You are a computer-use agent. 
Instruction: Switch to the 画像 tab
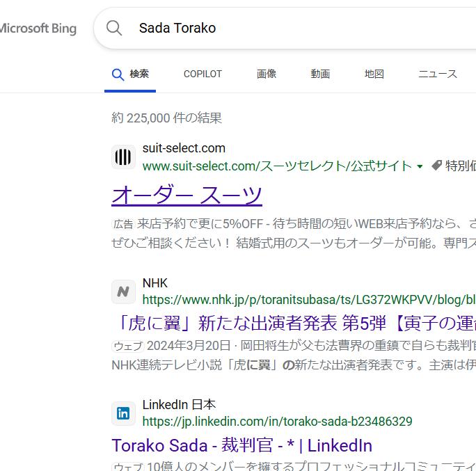click(x=267, y=74)
